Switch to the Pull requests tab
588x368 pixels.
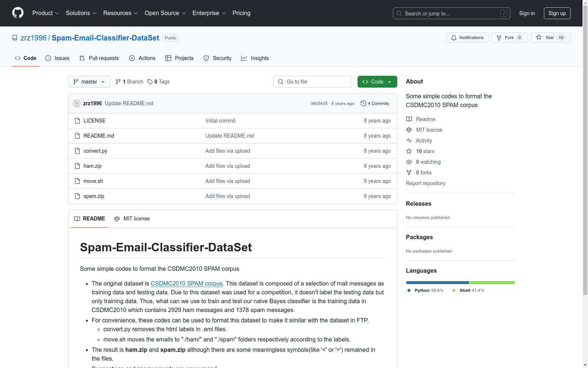coord(99,58)
